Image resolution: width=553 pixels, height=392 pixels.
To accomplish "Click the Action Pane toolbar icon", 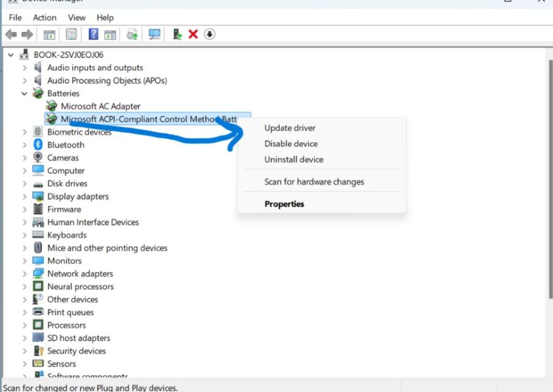I will 110,35.
